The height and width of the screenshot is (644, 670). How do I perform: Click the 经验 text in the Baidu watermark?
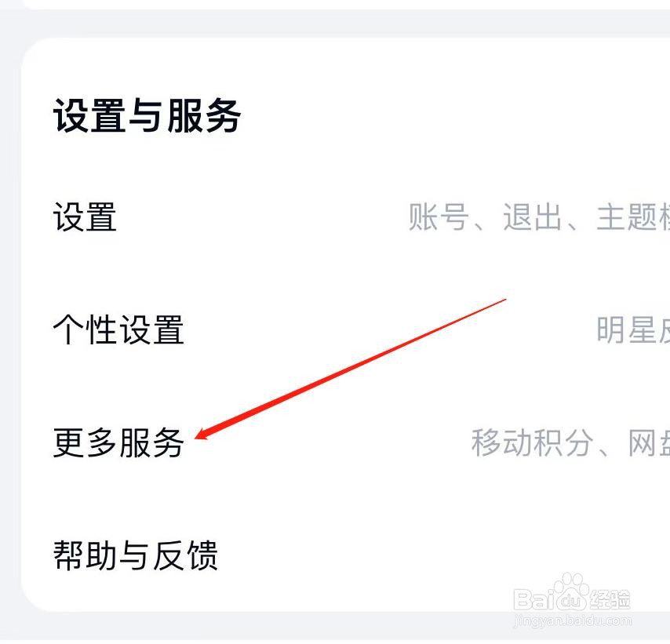(610, 600)
